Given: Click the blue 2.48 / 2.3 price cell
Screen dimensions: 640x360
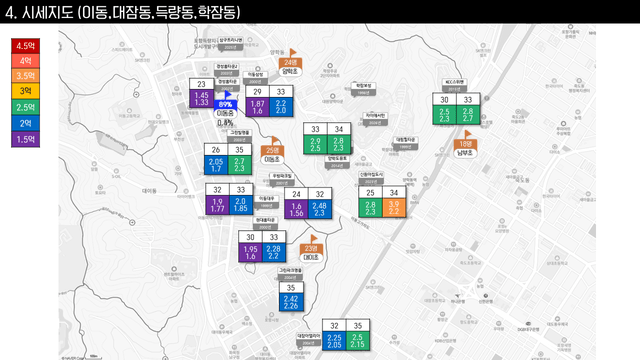Looking at the screenshot, I should pyautogui.click(x=320, y=209).
